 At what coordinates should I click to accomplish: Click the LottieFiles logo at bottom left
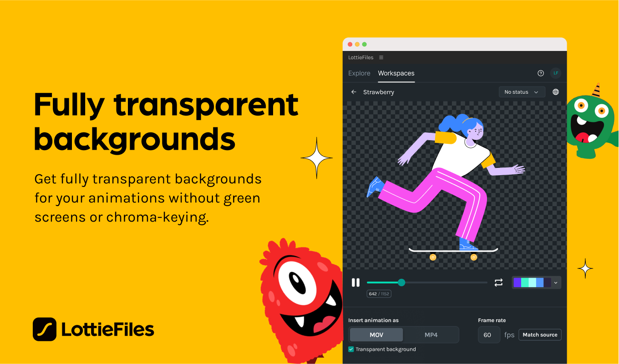(93, 329)
